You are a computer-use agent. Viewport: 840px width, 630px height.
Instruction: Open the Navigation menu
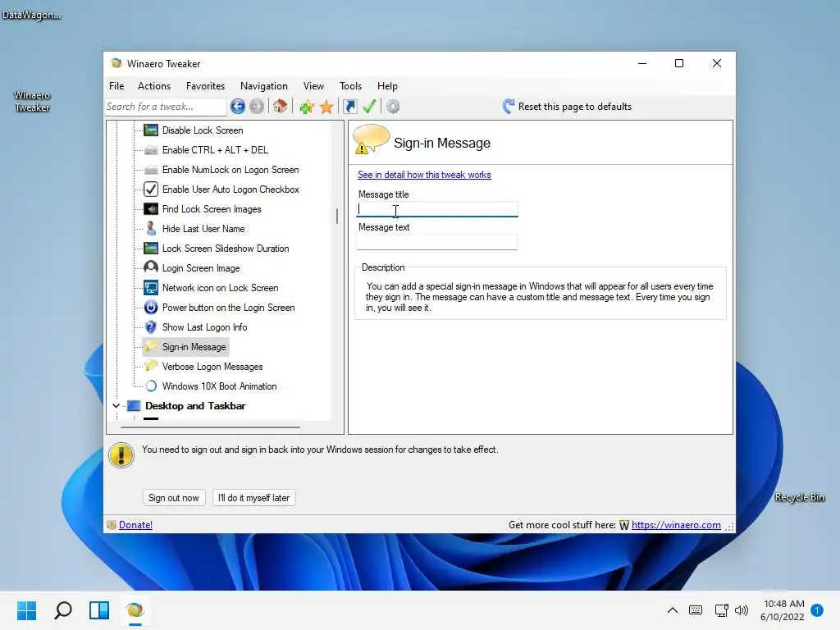pyautogui.click(x=264, y=85)
